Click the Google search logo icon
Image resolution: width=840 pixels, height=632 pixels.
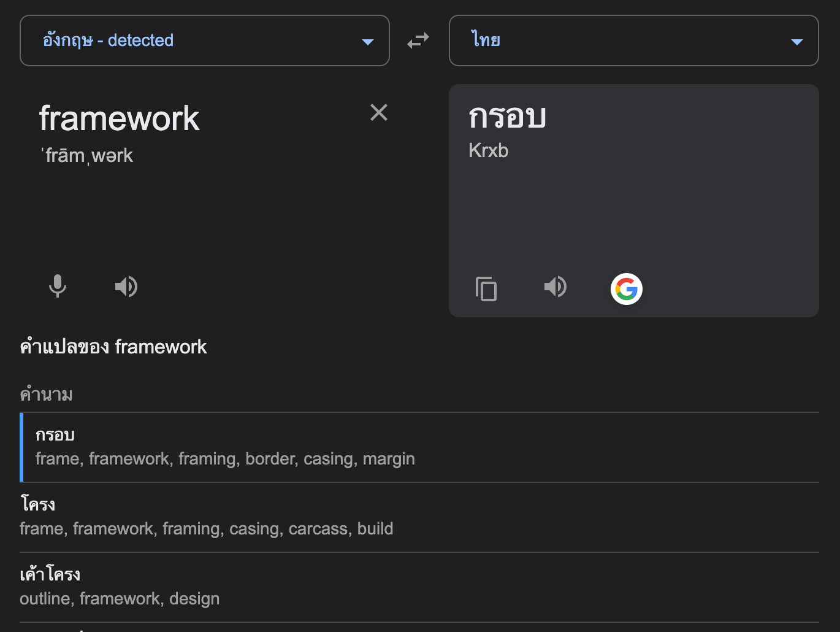[x=626, y=289]
